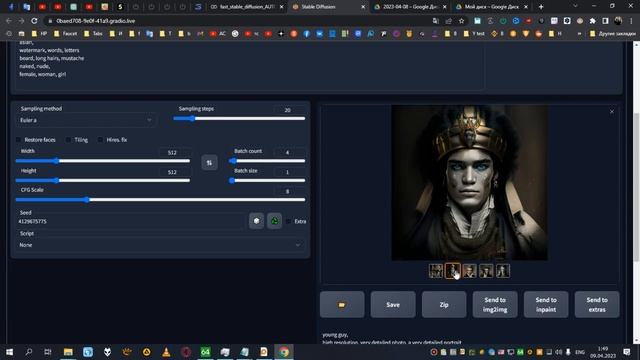Enable the Restore faces checkbox
Screen dimensions: 640x360
[x=18, y=140]
